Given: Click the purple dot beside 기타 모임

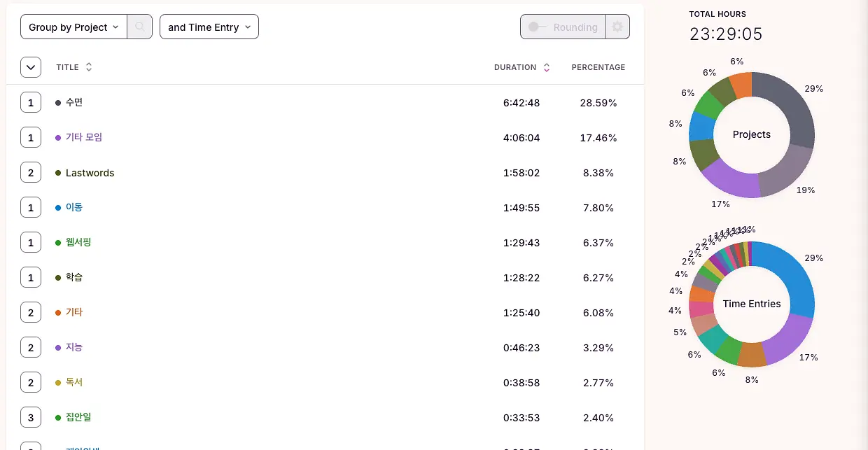Looking at the screenshot, I should (x=58, y=138).
